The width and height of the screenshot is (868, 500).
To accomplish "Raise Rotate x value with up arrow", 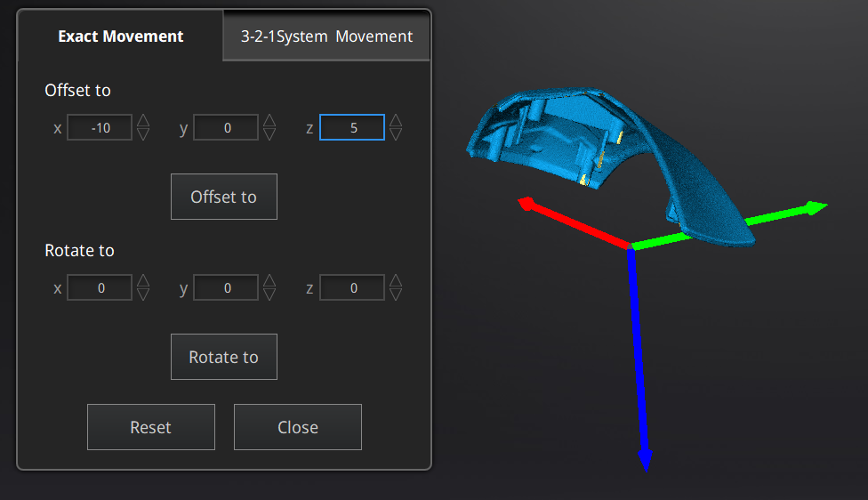I will (x=143, y=281).
